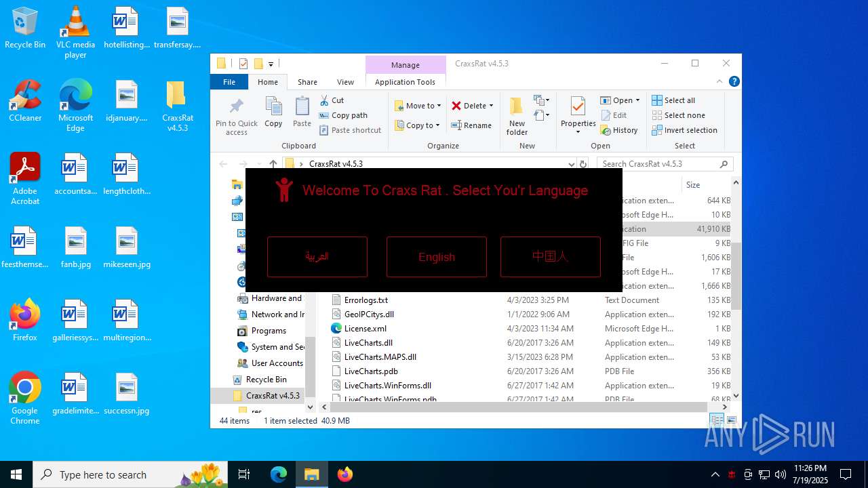The width and height of the screenshot is (868, 488).
Task: Open VLC media player desktop shortcut
Action: click(75, 33)
